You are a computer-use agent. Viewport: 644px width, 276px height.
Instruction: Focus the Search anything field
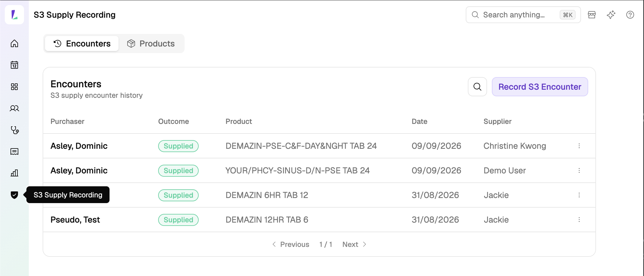(523, 15)
